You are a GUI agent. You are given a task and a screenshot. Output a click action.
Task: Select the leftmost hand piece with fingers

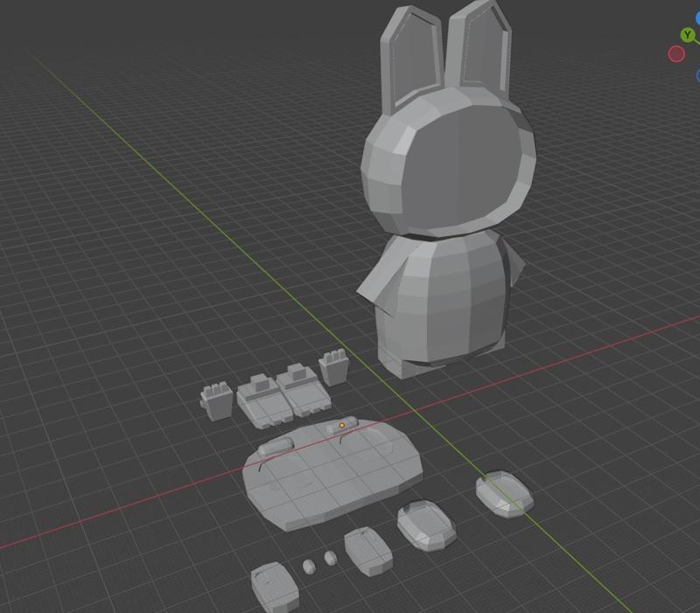216,401
